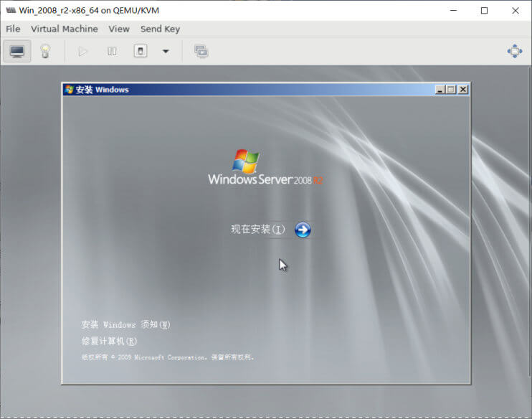532x419 pixels.
Task: Close the QEMU/KVM viewer window
Action: tap(516, 11)
